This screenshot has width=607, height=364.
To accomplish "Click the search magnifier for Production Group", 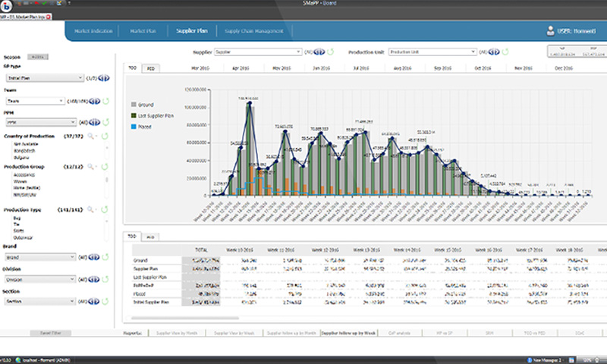I will click(x=90, y=166).
